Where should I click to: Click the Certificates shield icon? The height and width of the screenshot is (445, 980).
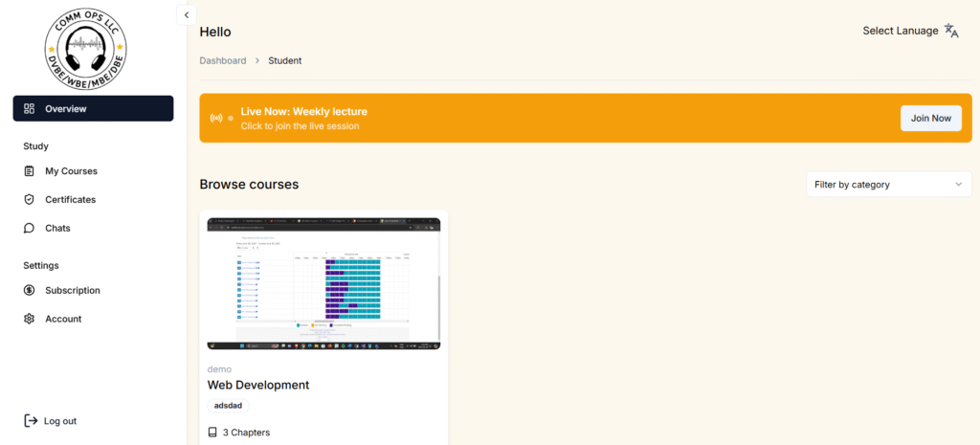(x=29, y=200)
